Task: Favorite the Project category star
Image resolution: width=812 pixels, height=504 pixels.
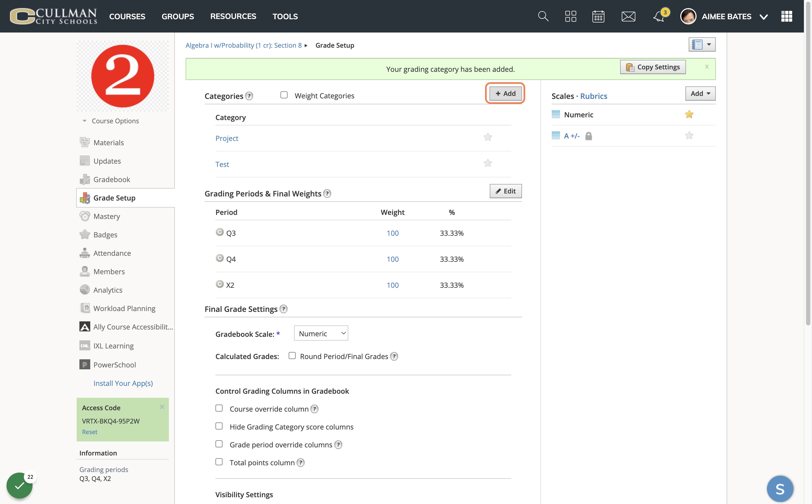Action: point(488,137)
